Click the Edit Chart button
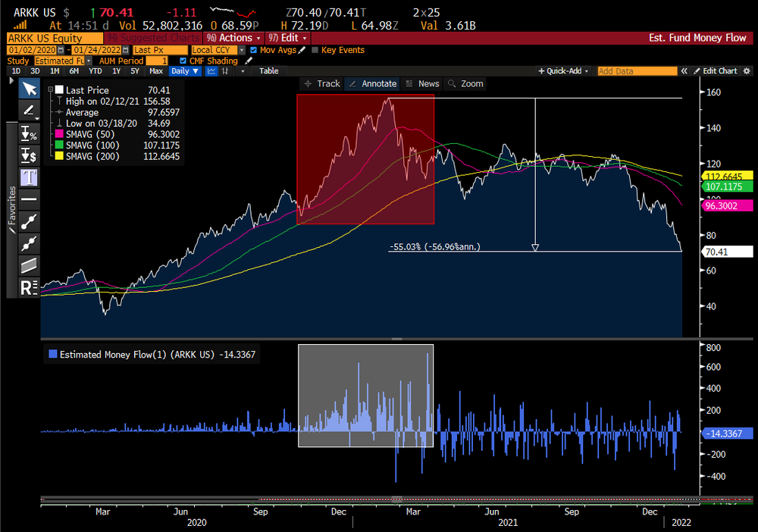The width and height of the screenshot is (758, 532). 716,71
